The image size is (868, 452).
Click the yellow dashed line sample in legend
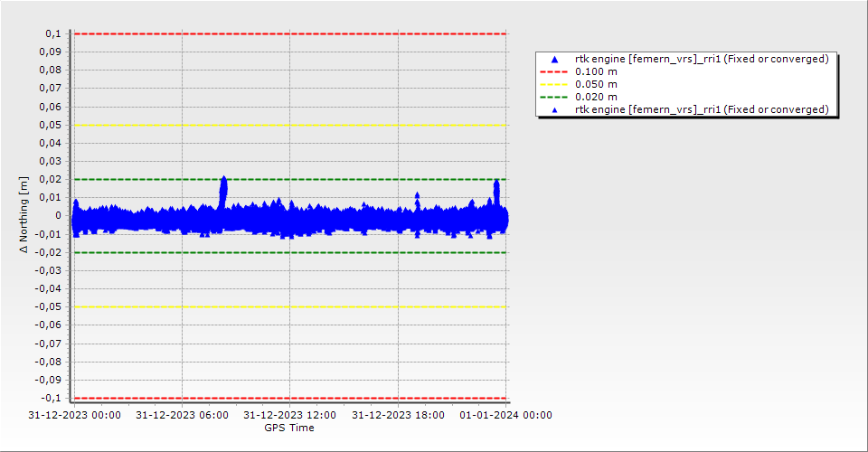click(555, 84)
